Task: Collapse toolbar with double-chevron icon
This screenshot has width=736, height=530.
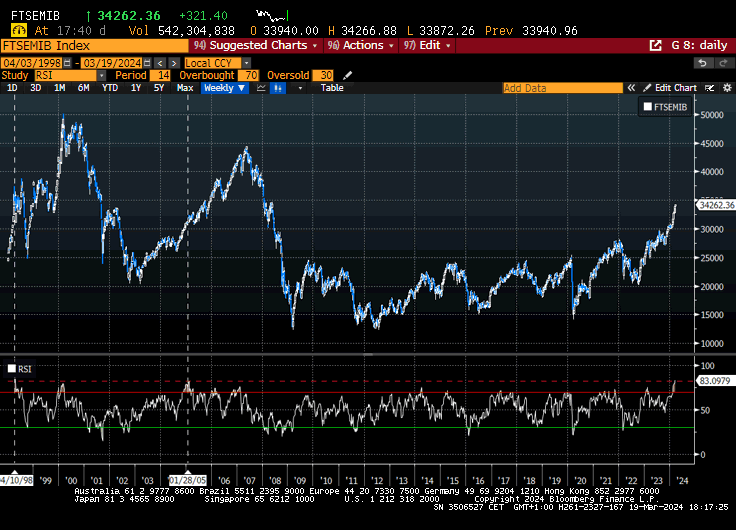Action: pos(631,88)
